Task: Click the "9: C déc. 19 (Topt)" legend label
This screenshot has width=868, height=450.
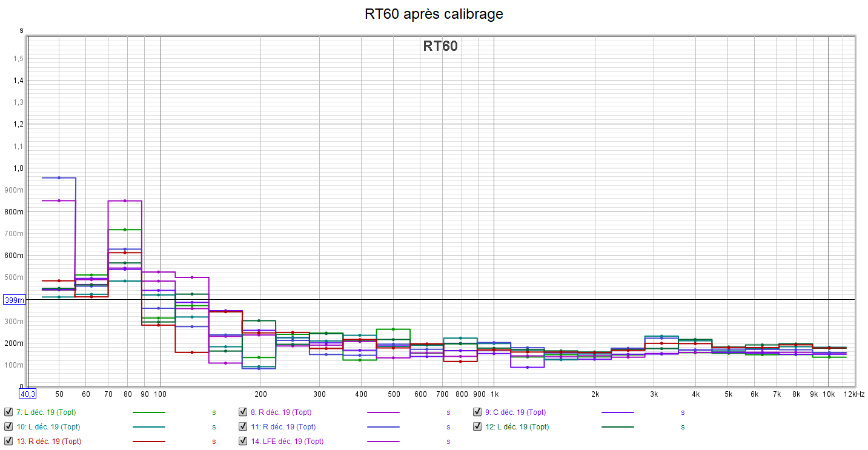Action: coord(515,412)
